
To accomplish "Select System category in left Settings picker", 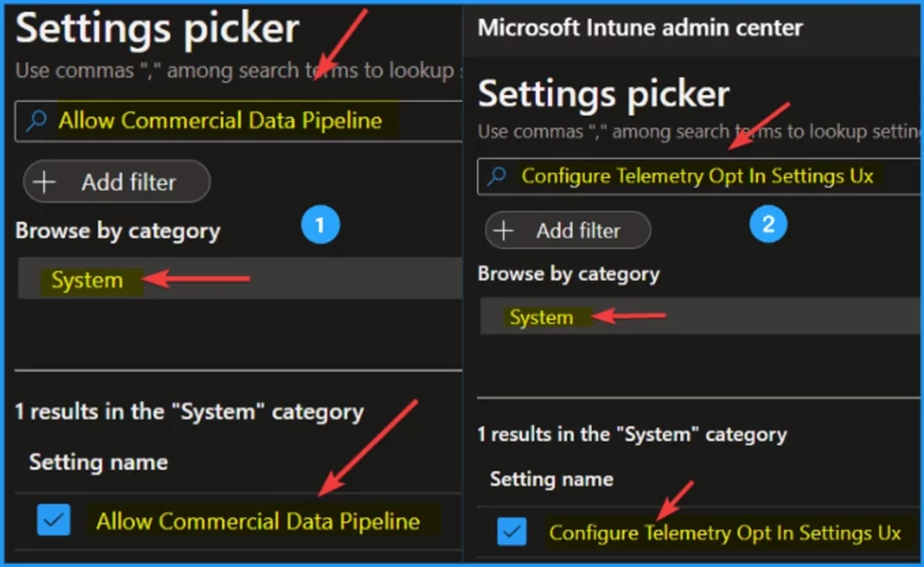I will pyautogui.click(x=240, y=279).
